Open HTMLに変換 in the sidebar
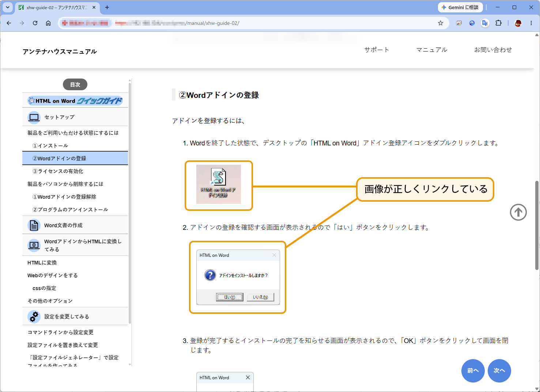Image resolution: width=540 pixels, height=392 pixels. click(x=42, y=263)
